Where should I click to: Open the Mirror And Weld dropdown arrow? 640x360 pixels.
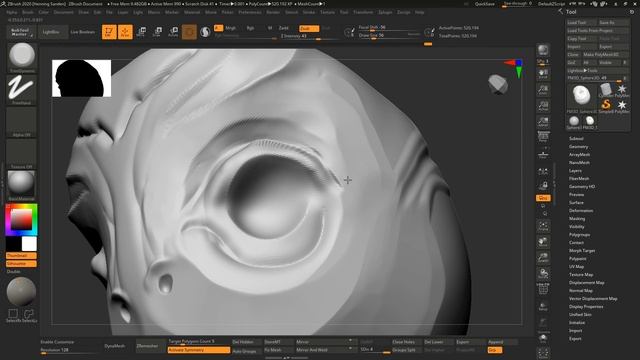click(350, 349)
